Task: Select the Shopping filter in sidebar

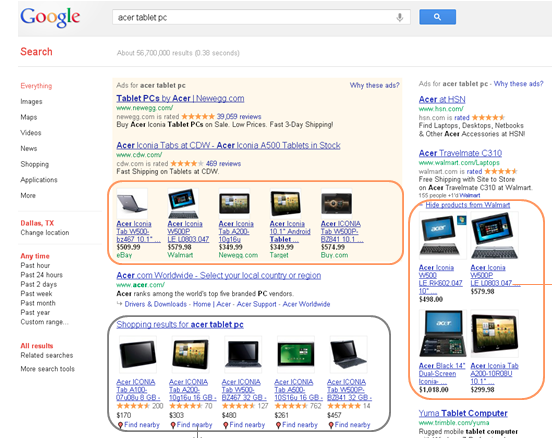Action: click(x=34, y=164)
